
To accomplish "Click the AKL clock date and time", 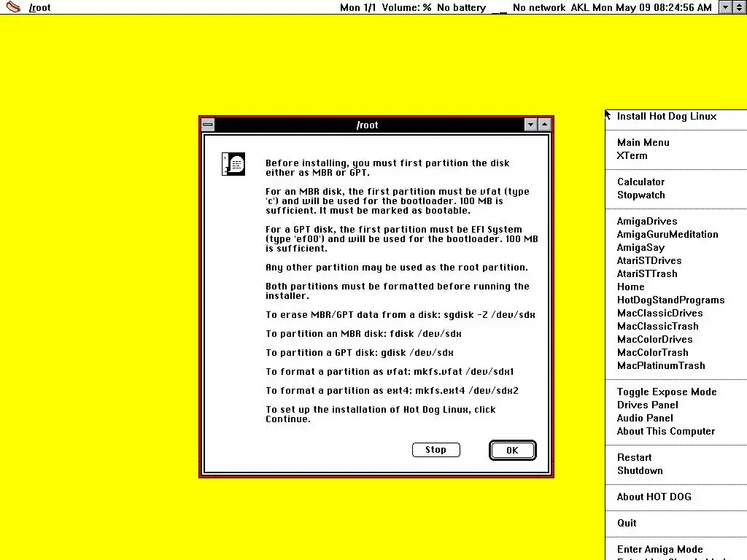I will [x=641, y=7].
